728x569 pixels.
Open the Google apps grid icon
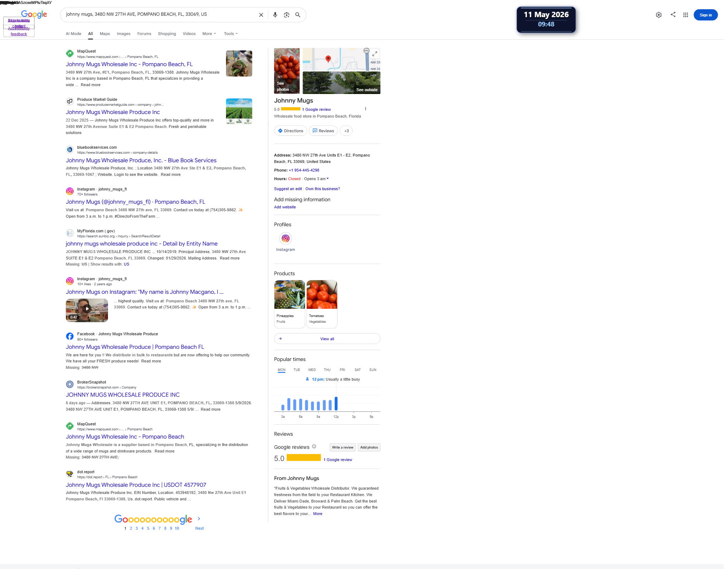(685, 15)
